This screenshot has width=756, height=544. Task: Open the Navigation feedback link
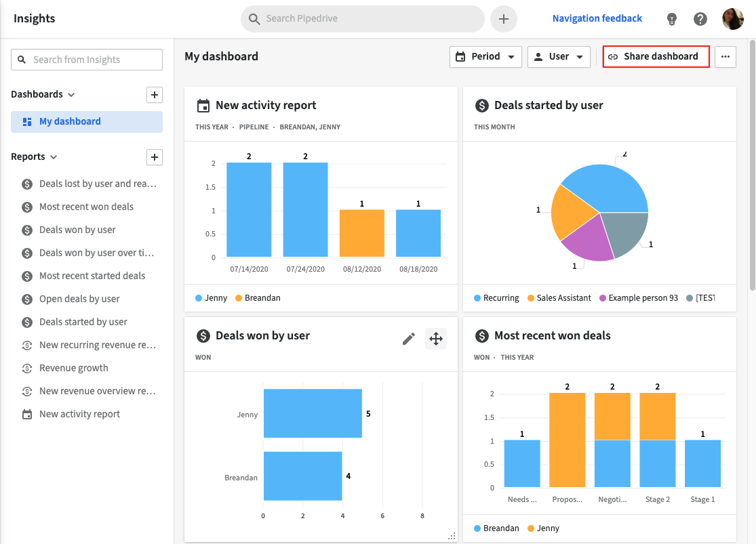click(x=597, y=19)
